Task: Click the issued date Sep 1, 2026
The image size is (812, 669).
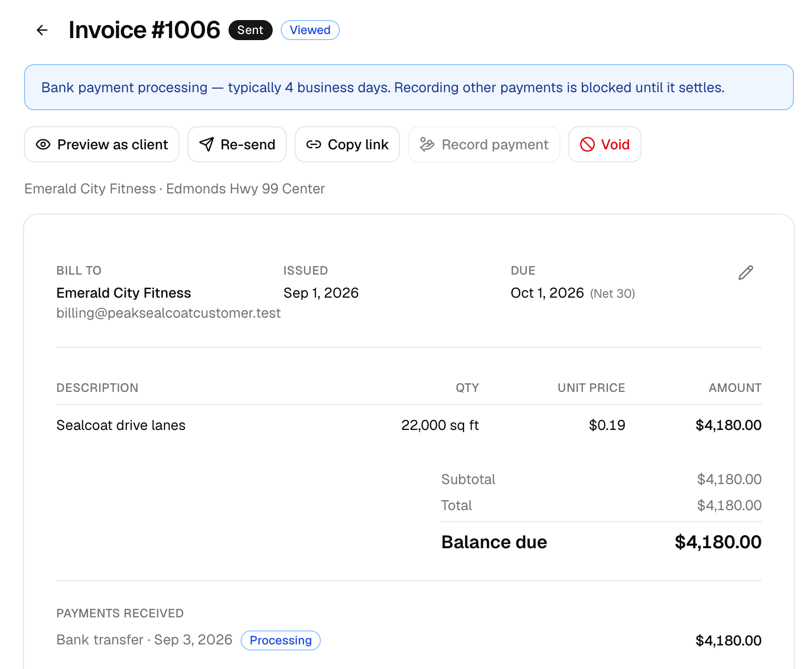Action: pos(321,293)
